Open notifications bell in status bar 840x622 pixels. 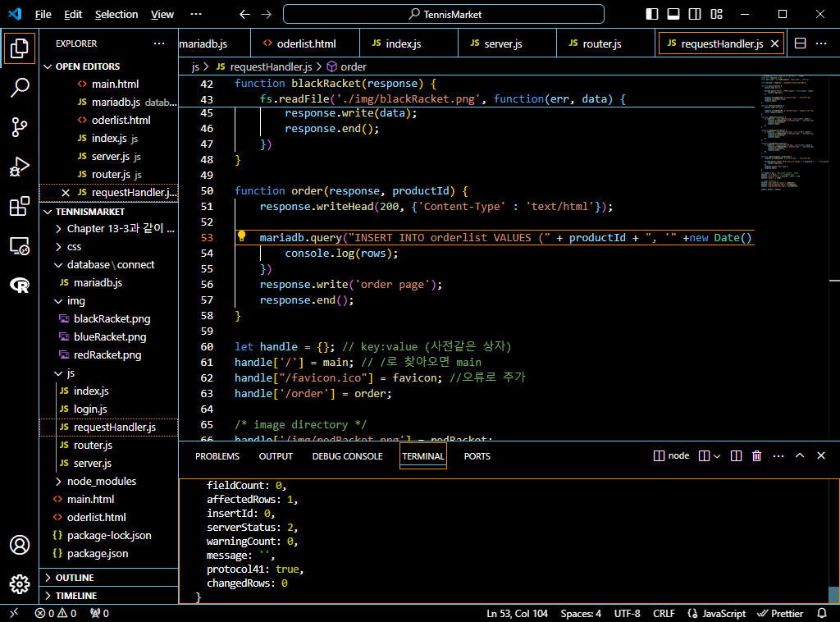[821, 613]
